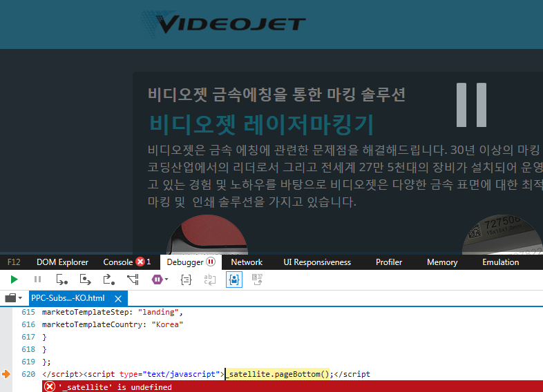The image size is (543, 392).
Task: Toggle the Word Wrap icon
Action: pos(210,280)
